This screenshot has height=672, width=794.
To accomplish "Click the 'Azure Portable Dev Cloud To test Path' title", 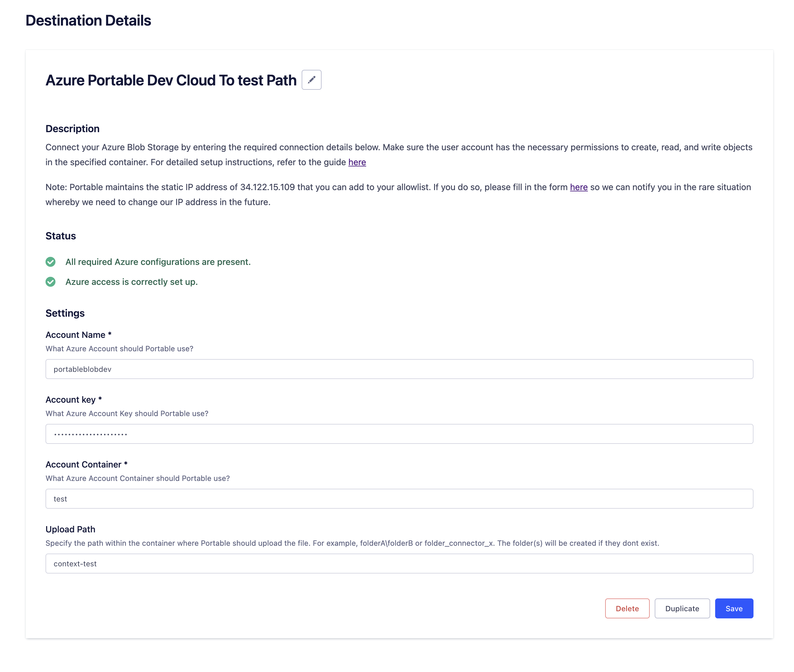I will (170, 80).
